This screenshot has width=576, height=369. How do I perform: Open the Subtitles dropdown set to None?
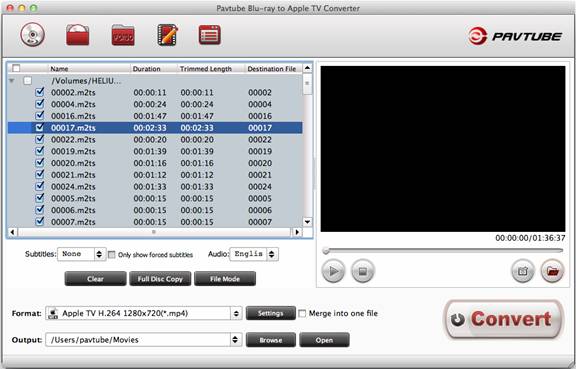click(82, 254)
